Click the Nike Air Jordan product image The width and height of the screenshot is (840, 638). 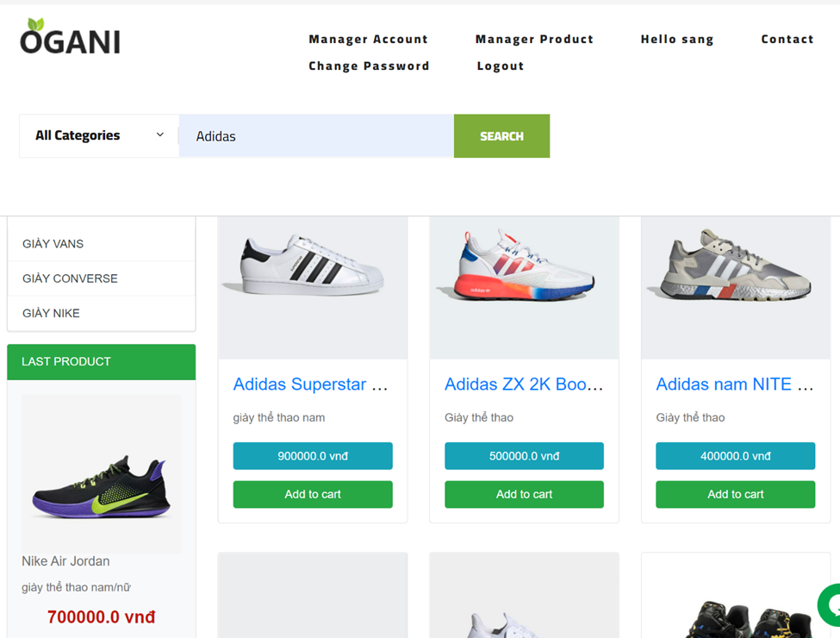101,472
